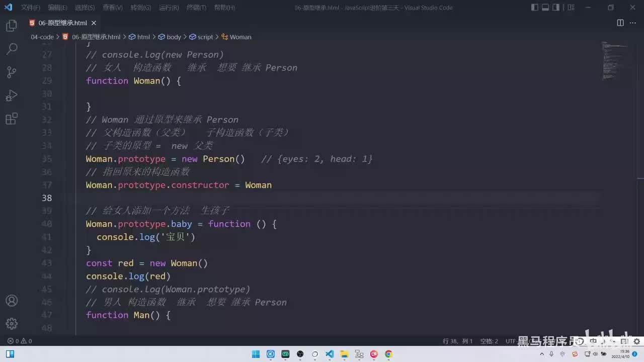The height and width of the screenshot is (362, 644).
Task: Customize the editor layout
Action: (x=571, y=8)
